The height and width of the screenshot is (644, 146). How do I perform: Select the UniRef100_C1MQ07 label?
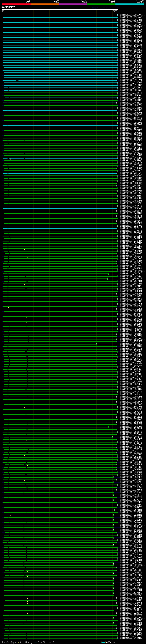131,82
